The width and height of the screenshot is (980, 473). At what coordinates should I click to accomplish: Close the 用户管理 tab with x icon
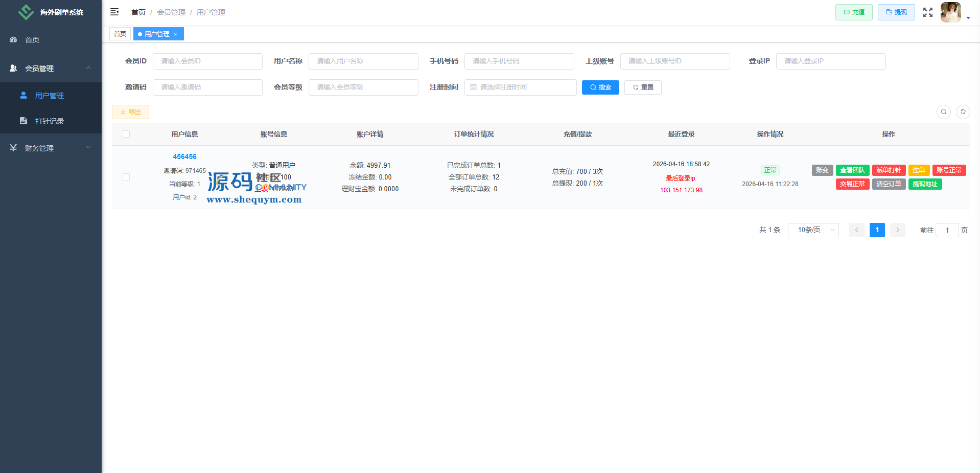pyautogui.click(x=175, y=34)
